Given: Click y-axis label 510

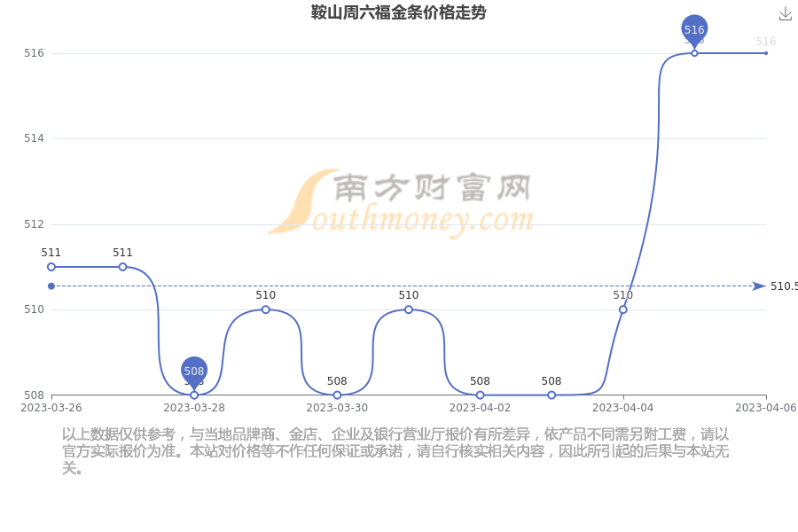Looking at the screenshot, I should coord(34,309).
